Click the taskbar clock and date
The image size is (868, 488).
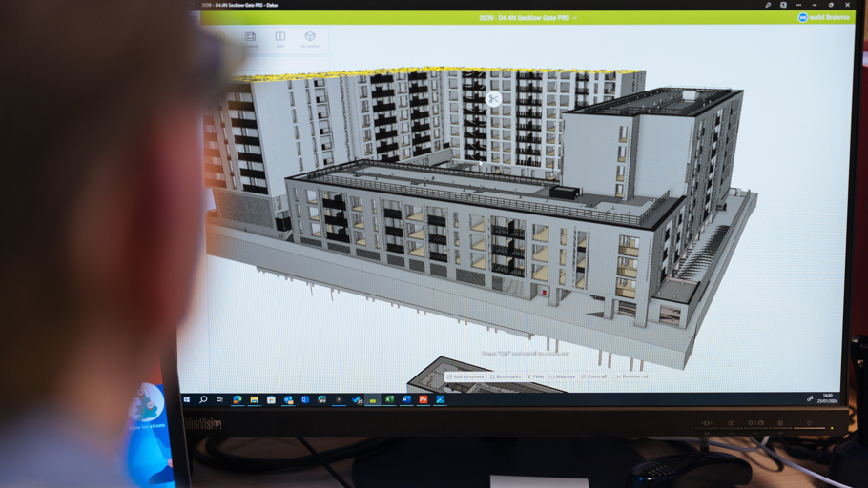click(827, 397)
